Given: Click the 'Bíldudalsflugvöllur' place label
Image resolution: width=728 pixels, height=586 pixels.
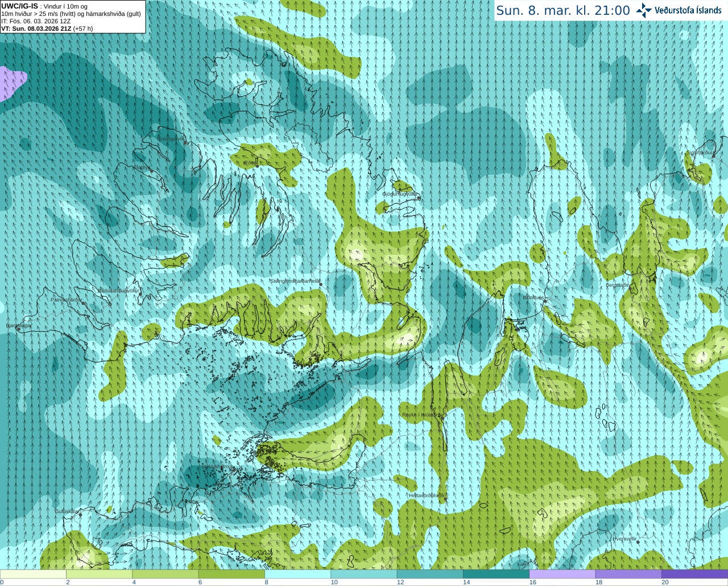Looking at the screenshot, I should pyautogui.click(x=118, y=290).
